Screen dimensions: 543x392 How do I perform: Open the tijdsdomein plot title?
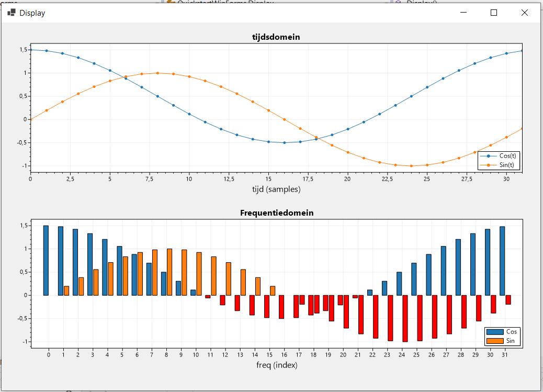[276, 37]
